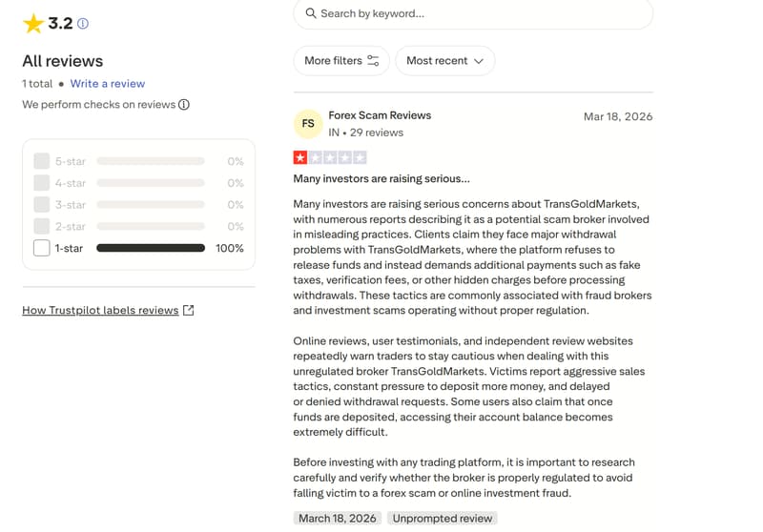Click the "IN • 29 reviews" reviewer details
Viewport: 763px width, 532px height.
coord(366,133)
